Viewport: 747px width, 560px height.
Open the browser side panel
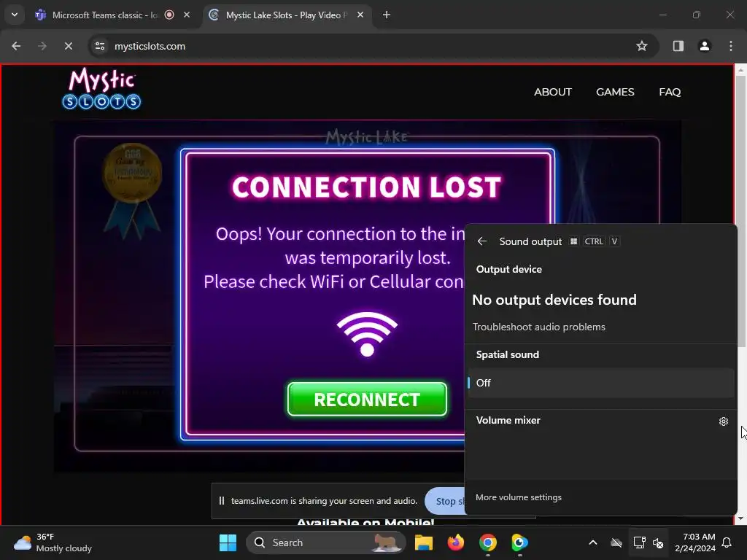tap(678, 46)
